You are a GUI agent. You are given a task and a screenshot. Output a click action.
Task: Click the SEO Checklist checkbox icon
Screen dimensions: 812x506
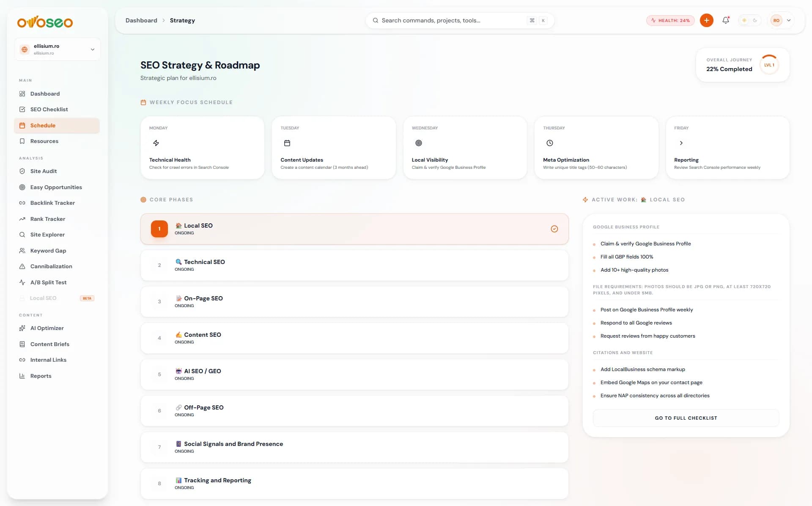[22, 109]
